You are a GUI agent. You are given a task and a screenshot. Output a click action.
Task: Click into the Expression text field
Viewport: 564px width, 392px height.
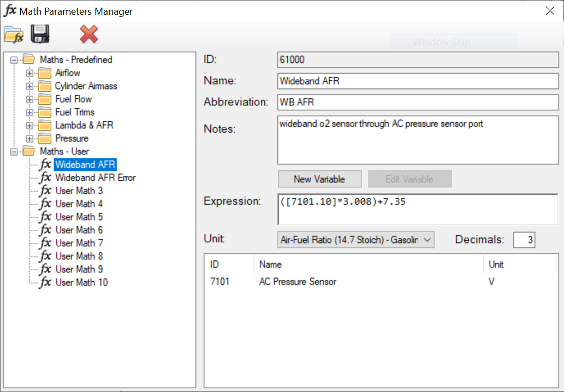click(418, 209)
